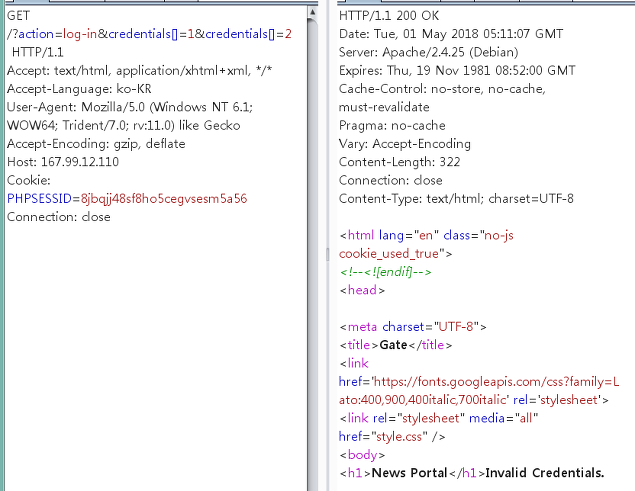
Task: Click the Vary: Accept-Encoding header
Action: [405, 144]
